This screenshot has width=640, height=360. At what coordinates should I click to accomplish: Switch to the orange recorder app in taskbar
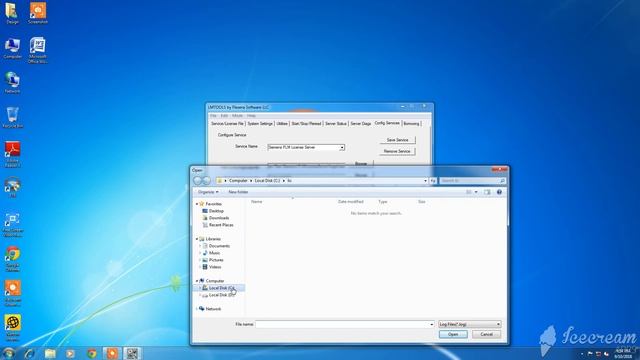click(x=111, y=353)
